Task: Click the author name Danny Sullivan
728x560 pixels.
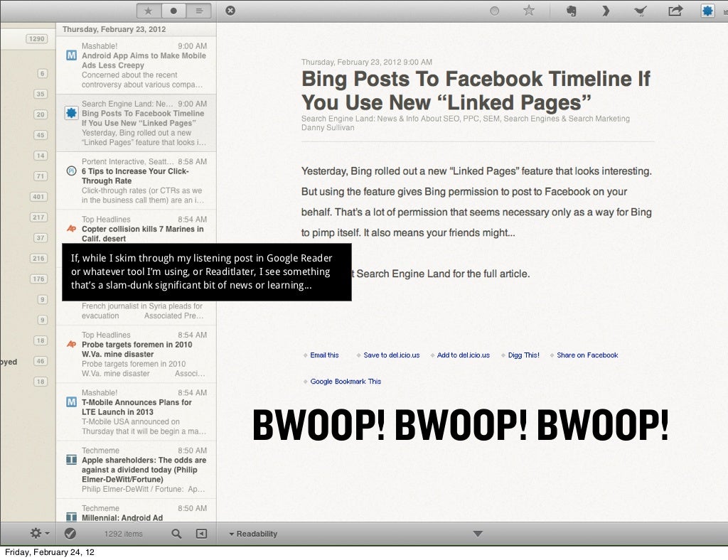Action: [328, 128]
